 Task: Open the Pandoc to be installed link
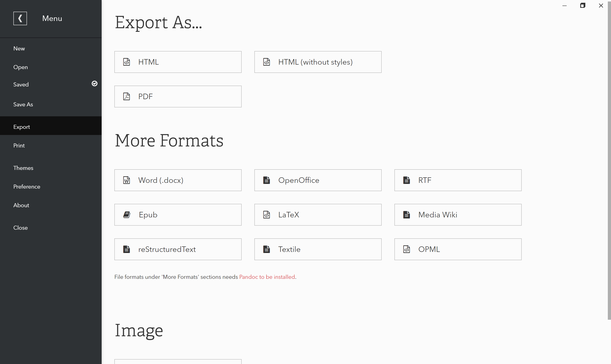[267, 277]
